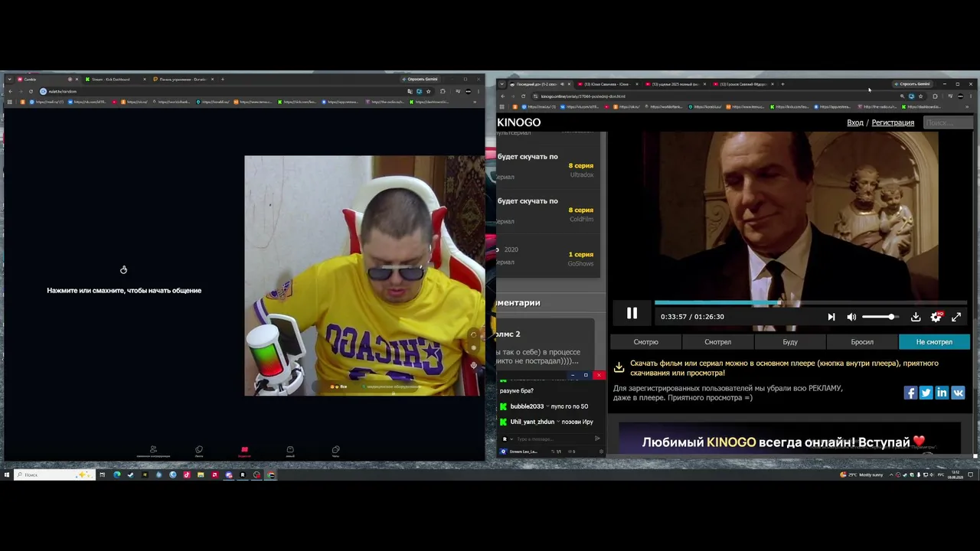Open a new tab in right browser

point(782,84)
